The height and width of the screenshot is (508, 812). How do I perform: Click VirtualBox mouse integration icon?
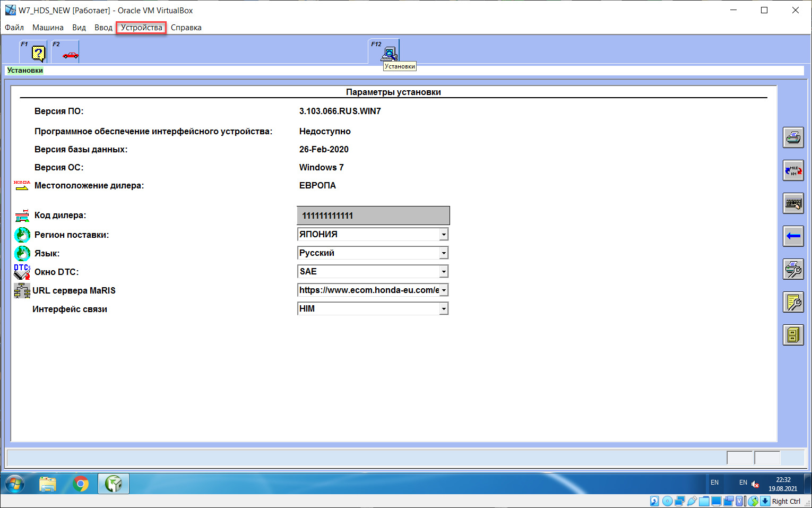pos(753,501)
